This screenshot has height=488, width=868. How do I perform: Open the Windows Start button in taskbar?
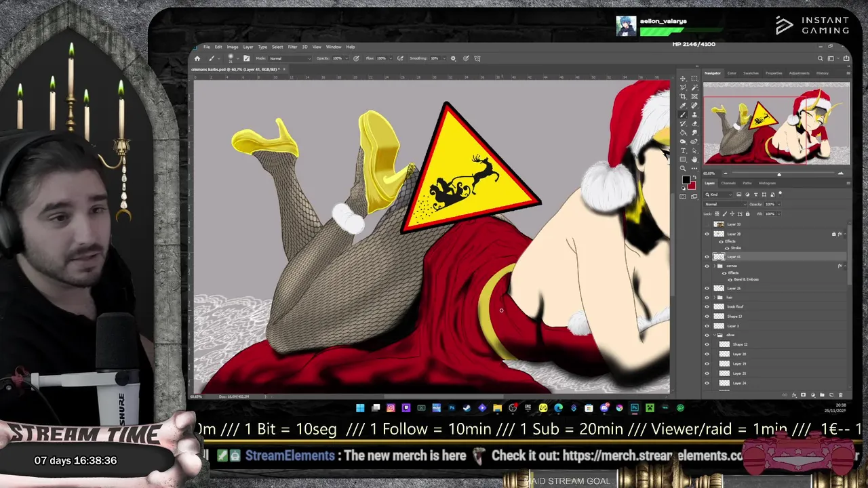(x=360, y=408)
